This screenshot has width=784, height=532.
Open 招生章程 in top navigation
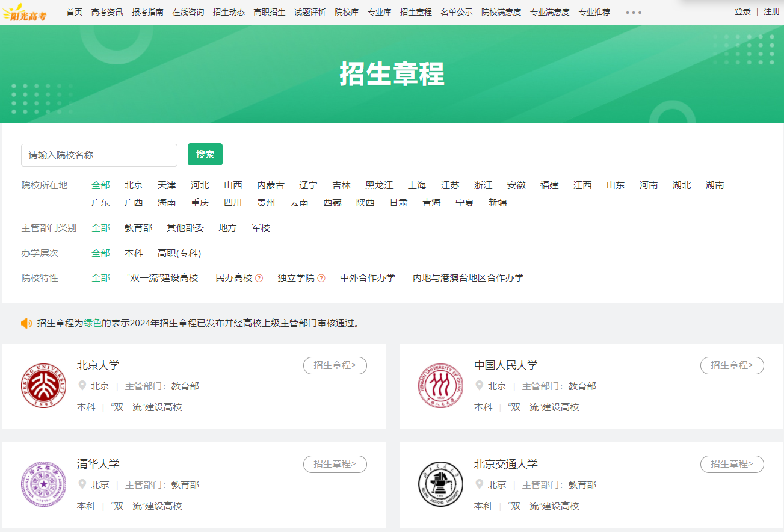click(x=416, y=12)
